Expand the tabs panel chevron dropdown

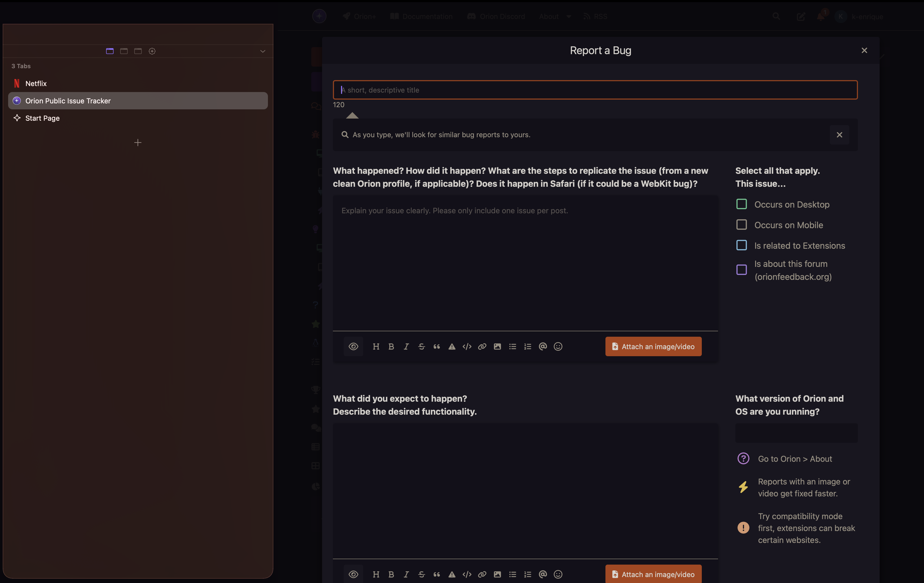tap(263, 51)
